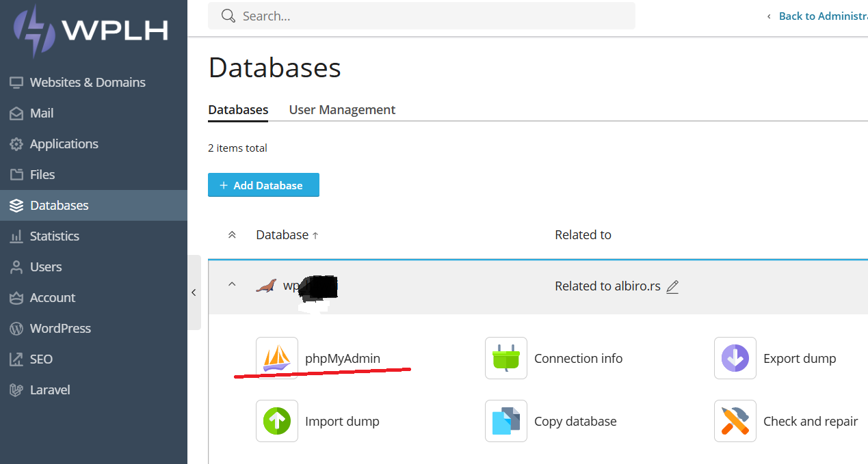Open Users in the sidebar
Screen dimensions: 868x464
tap(46, 267)
